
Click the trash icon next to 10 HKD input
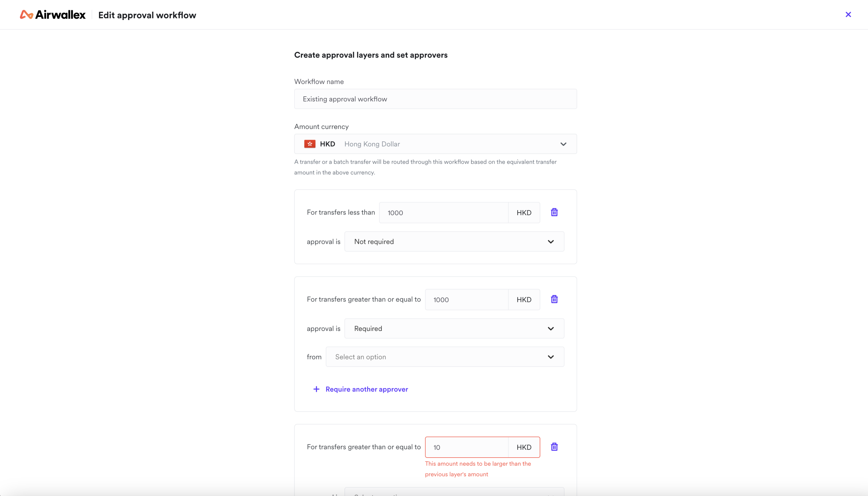[x=554, y=446]
